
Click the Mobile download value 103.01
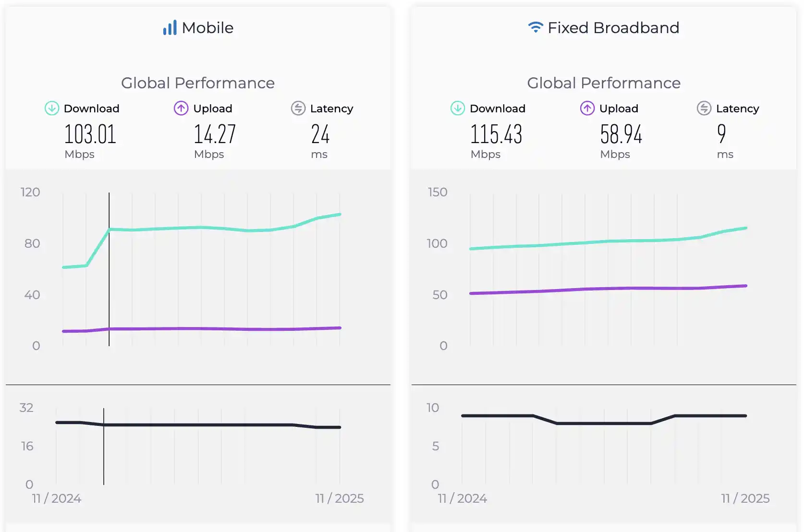[x=90, y=134]
